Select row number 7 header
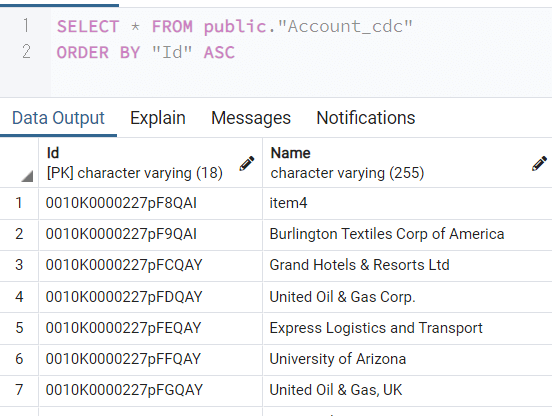Viewport: 552px width, 416px height. coord(19,390)
